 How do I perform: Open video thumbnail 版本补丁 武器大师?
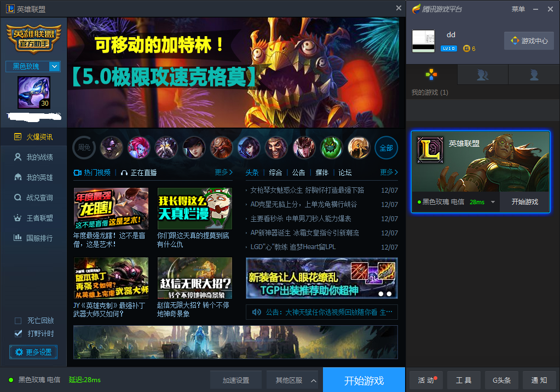(x=111, y=278)
